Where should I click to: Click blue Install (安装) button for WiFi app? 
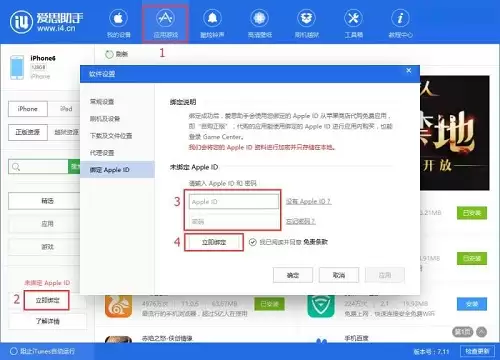pyautogui.click(x=472, y=304)
